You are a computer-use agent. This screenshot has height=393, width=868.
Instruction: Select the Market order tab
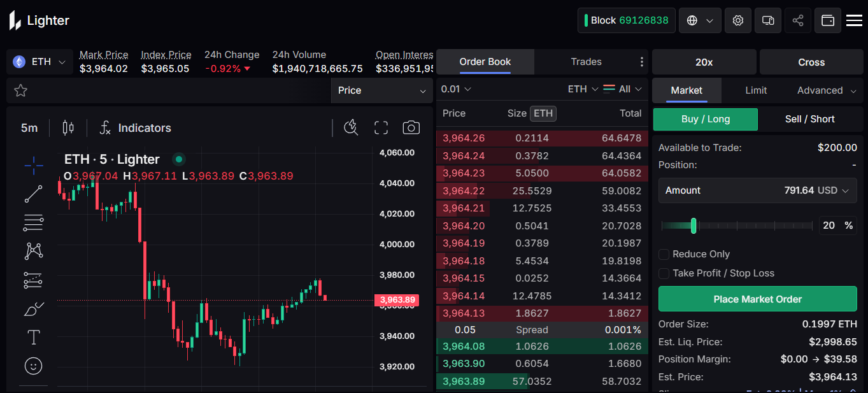coord(687,90)
